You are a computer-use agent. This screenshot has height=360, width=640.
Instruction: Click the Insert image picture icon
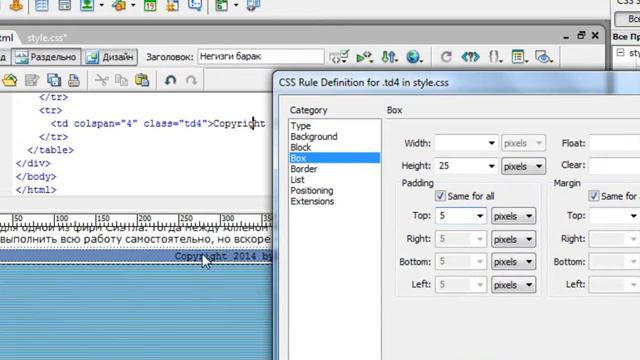click(87, 5)
